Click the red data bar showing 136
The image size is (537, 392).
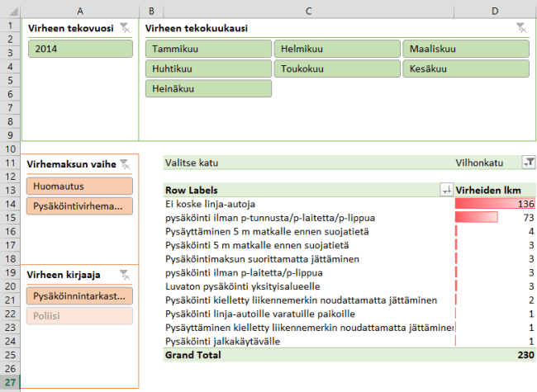tap(492, 204)
